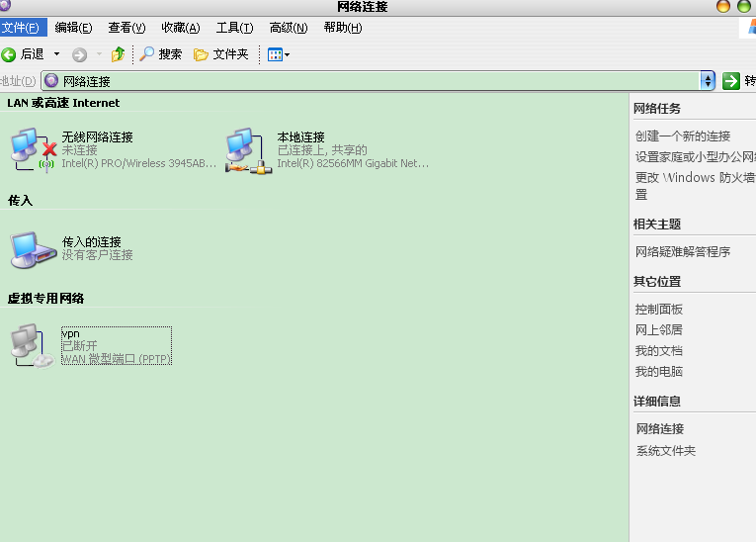
Task: Select the 传入的连接 incoming connection icon
Action: (x=32, y=248)
